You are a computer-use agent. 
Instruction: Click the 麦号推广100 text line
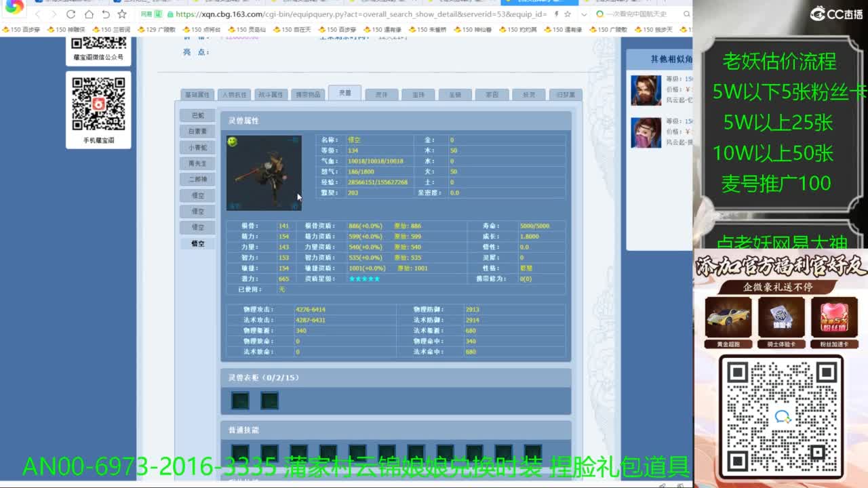(x=776, y=183)
